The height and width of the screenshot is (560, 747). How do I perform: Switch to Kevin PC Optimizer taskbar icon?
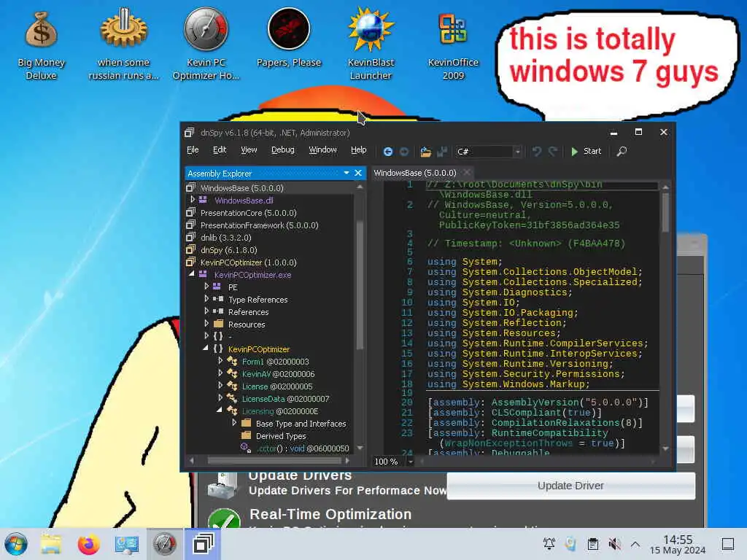(x=164, y=544)
